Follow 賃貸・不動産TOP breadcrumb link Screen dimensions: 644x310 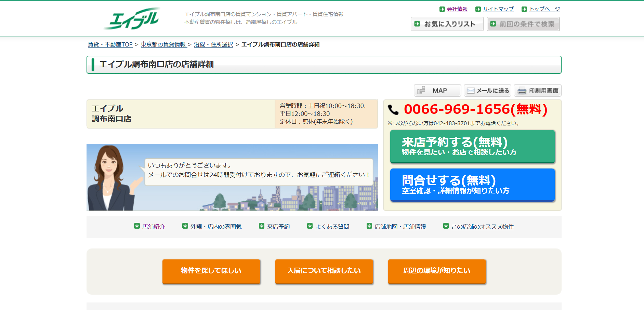click(110, 44)
